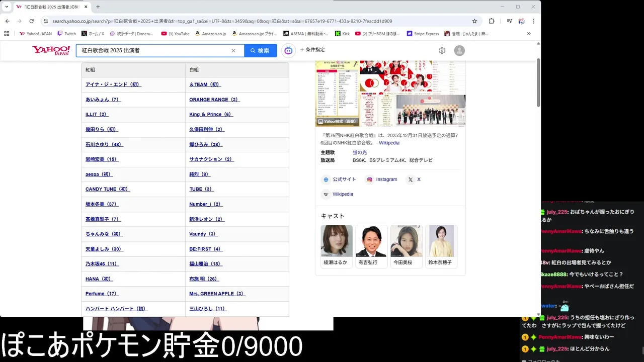Open the 今田美桜 cast card
The image size is (644, 362).
tap(406, 246)
